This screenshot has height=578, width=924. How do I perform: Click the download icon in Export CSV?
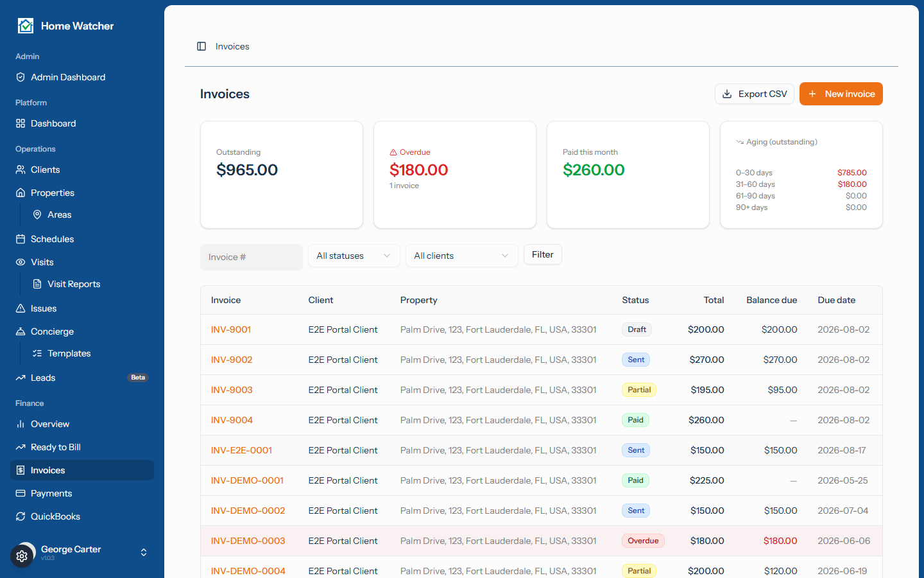point(727,94)
